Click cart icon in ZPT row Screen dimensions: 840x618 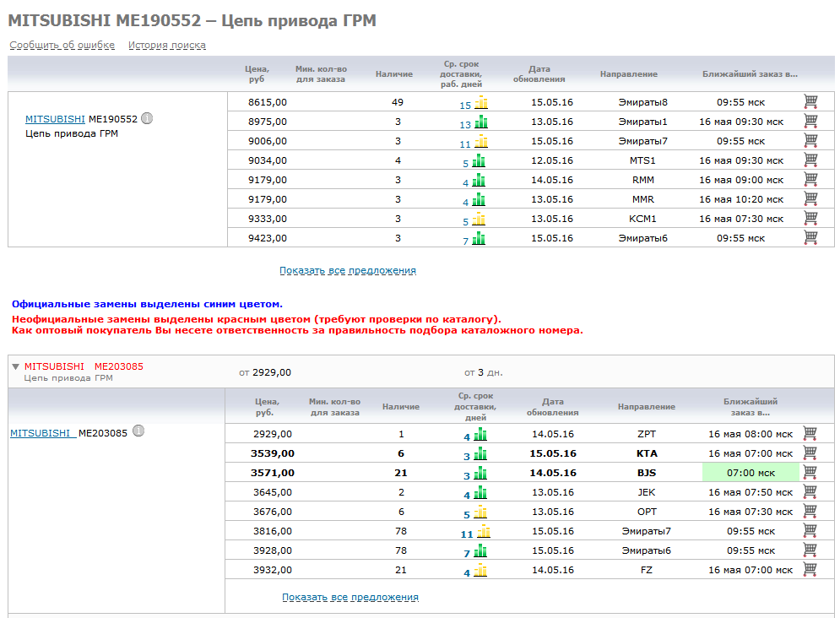coord(810,434)
